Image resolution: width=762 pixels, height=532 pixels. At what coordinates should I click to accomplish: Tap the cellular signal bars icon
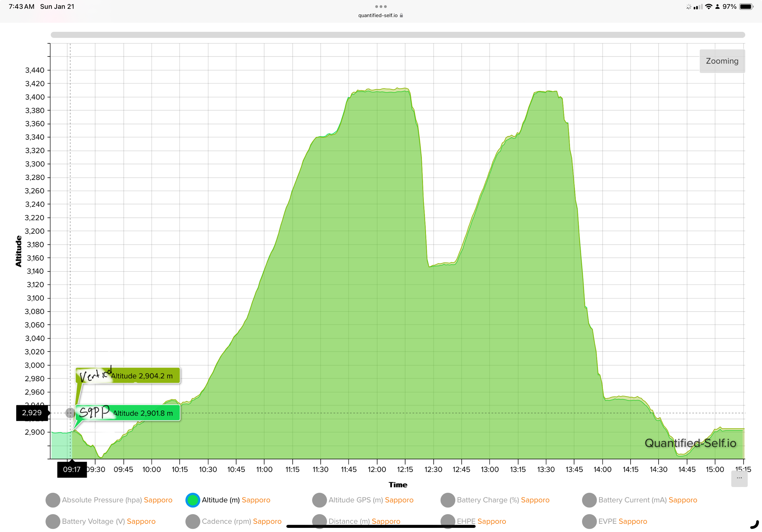(698, 7)
